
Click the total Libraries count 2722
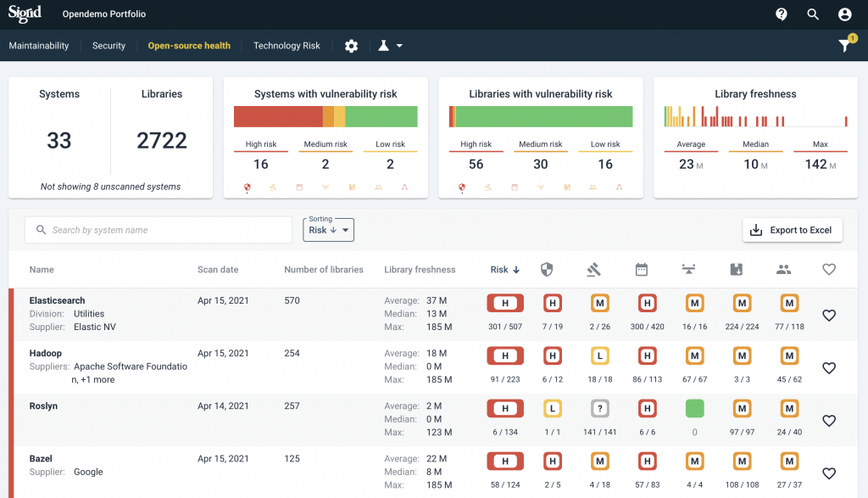pyautogui.click(x=162, y=140)
